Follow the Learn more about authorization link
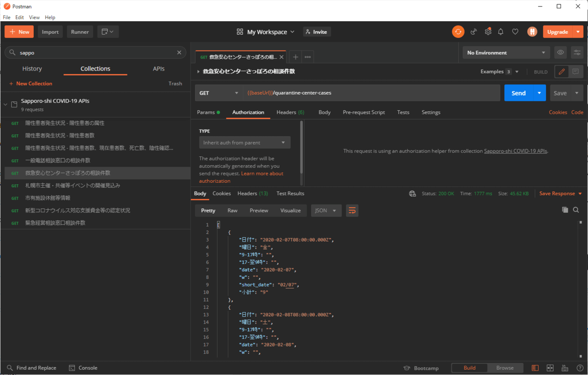 (x=262, y=174)
